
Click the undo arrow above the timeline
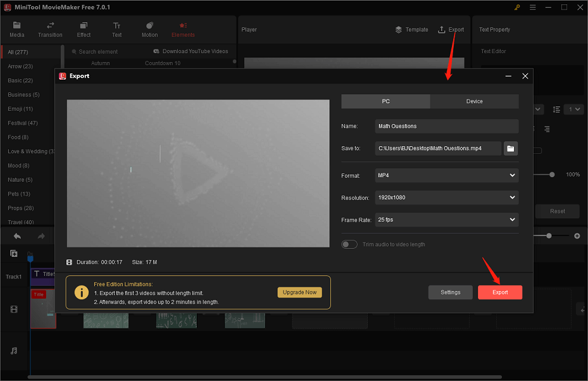coord(17,236)
